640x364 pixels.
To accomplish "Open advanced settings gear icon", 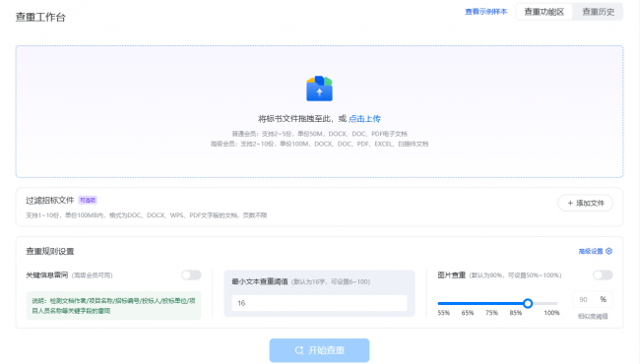I will pos(608,251).
